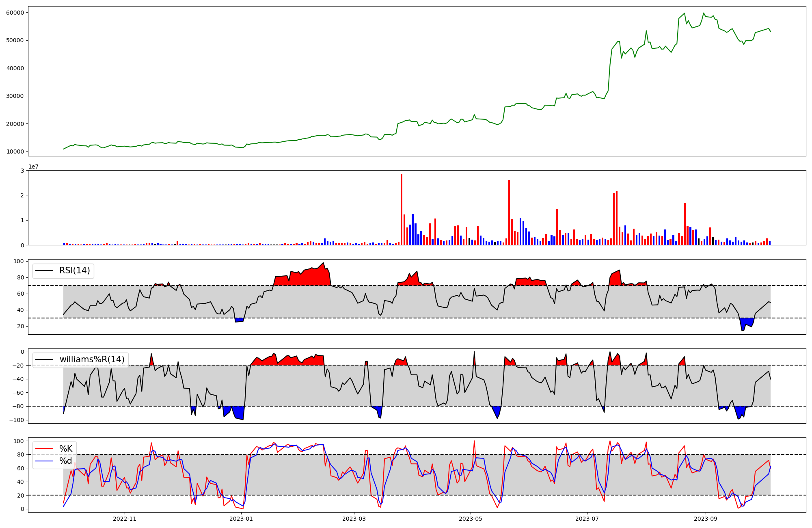Click the williams%R(14) legend entry

pyautogui.click(x=92, y=359)
